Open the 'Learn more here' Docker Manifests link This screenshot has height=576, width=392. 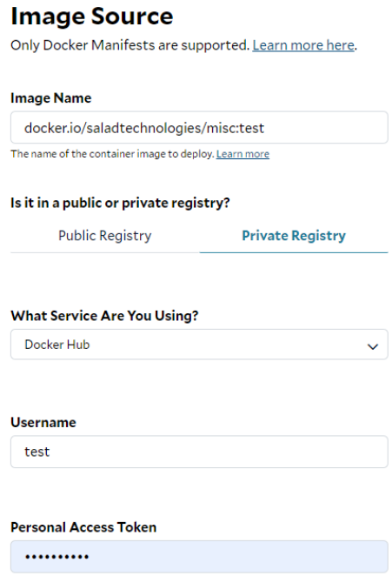coord(303,45)
